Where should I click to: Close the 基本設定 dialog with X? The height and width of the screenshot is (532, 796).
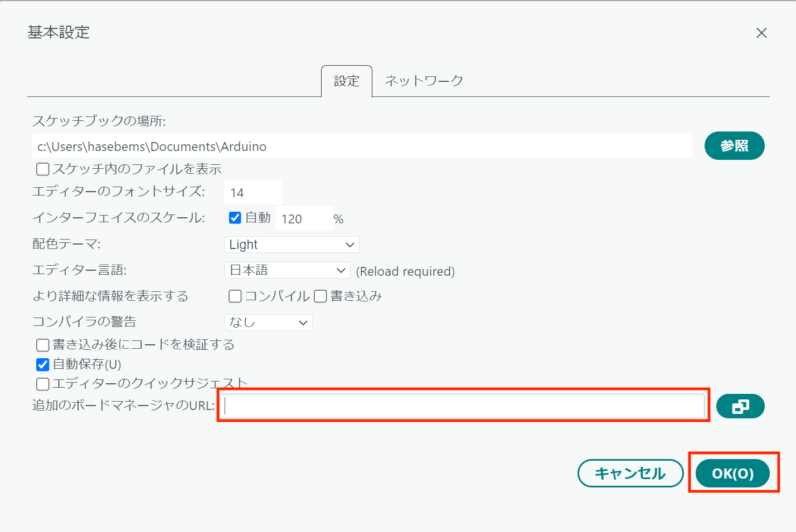click(761, 33)
